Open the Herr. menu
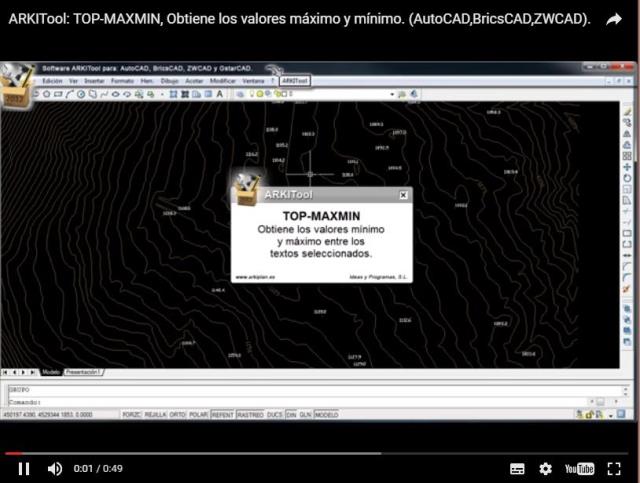The width and height of the screenshot is (640, 483). coord(147,81)
